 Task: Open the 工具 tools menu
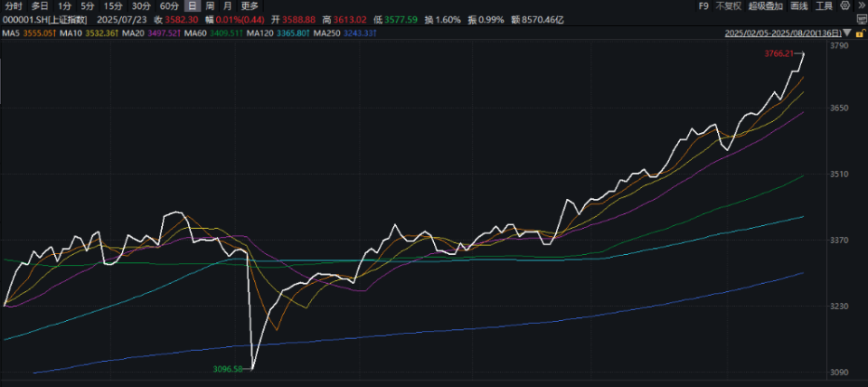(824, 5)
